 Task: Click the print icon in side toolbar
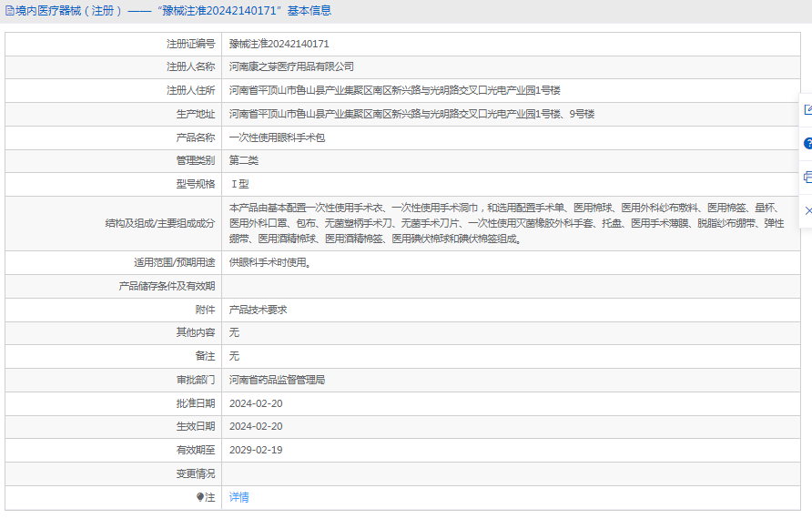(807, 177)
